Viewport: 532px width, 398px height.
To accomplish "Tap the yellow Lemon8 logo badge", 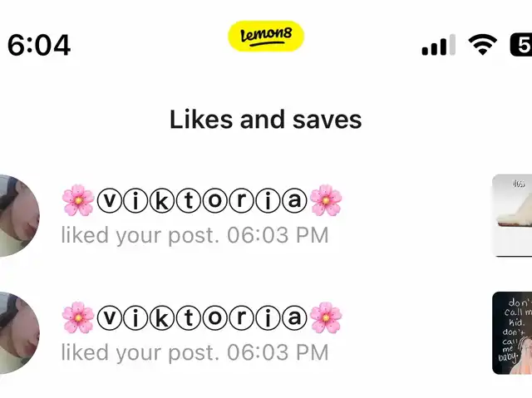I will (266, 36).
